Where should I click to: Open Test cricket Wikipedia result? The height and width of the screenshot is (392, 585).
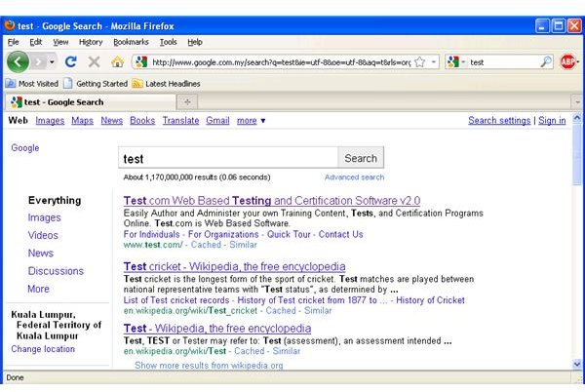pyautogui.click(x=234, y=266)
